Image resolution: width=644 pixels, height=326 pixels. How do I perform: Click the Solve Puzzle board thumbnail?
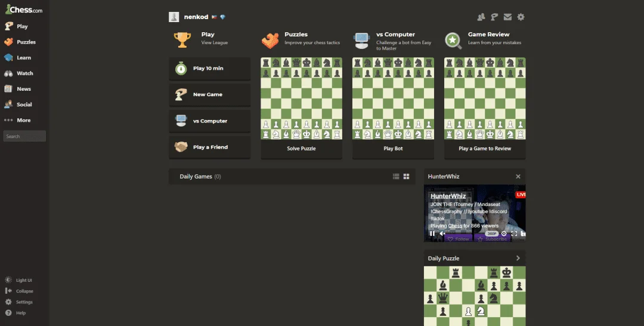coord(302,99)
